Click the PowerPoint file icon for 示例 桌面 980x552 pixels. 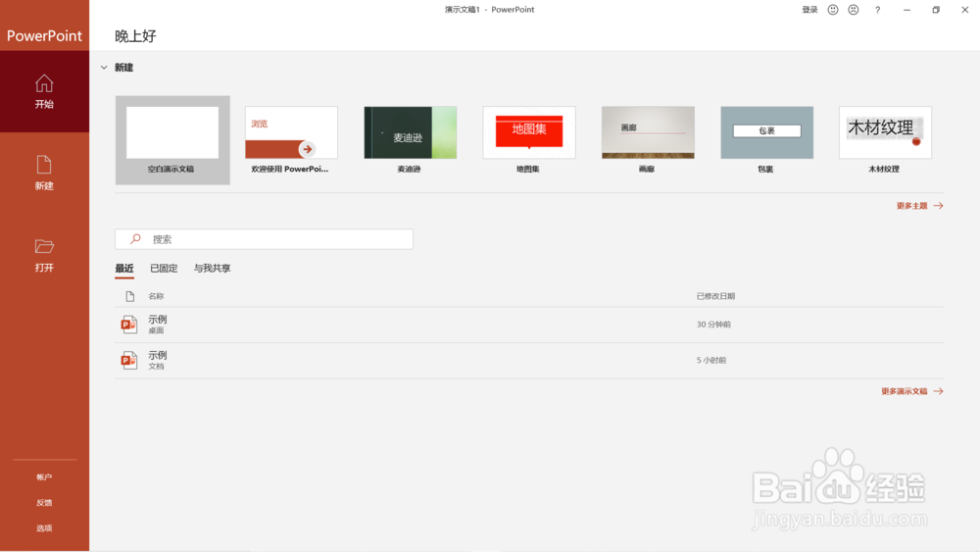click(128, 325)
